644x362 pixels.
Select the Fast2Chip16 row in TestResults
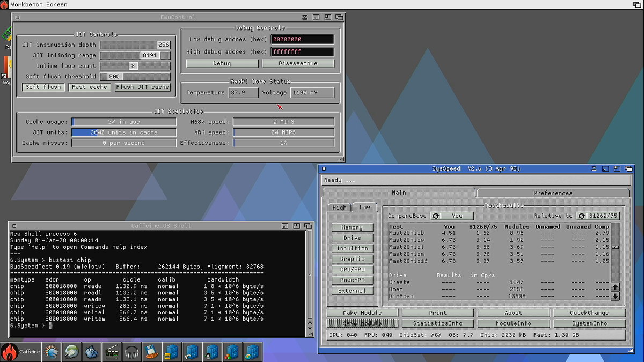point(499,261)
